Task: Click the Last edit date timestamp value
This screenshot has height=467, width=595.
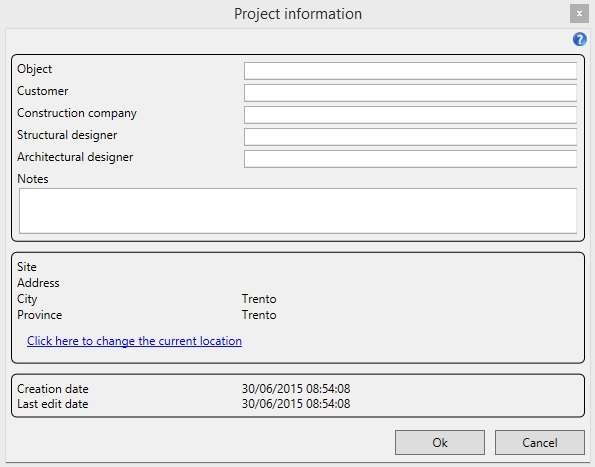Action: tap(296, 404)
